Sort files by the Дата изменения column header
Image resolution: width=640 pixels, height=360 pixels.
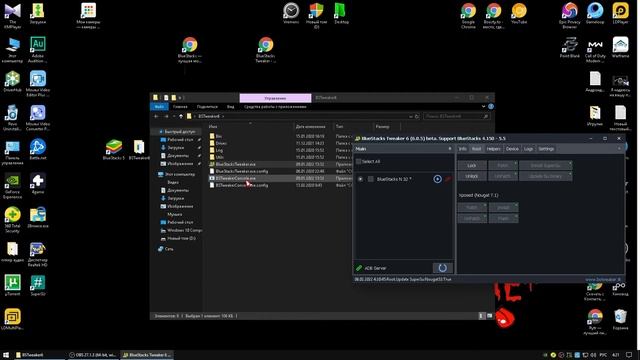coord(311,127)
